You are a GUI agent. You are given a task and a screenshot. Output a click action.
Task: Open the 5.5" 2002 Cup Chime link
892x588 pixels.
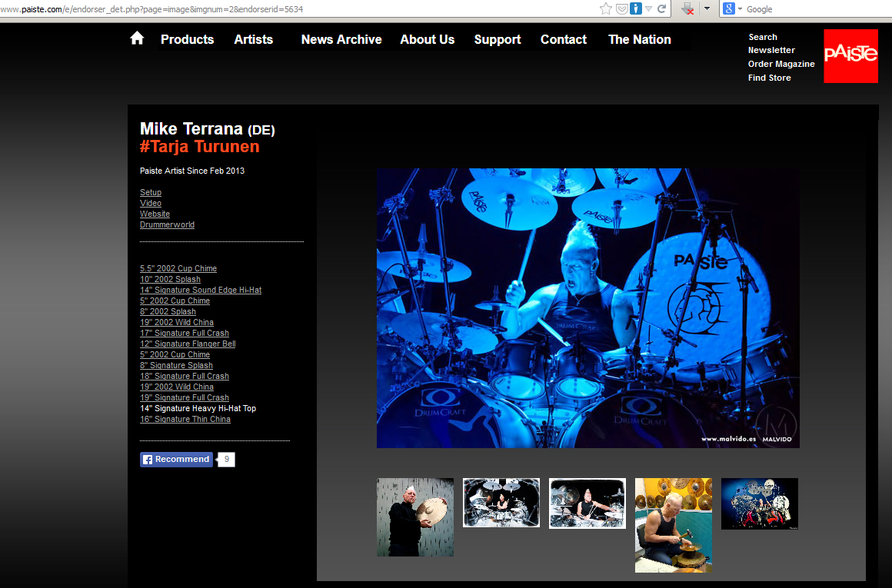click(x=178, y=268)
